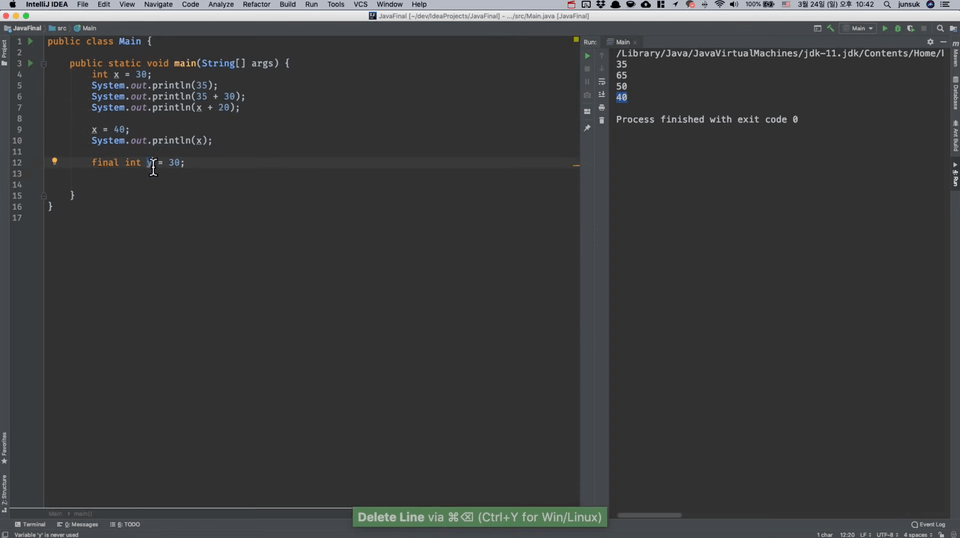This screenshot has width=960, height=538.
Task: Click the Main breadcrumb in navigation bar
Action: click(x=85, y=28)
